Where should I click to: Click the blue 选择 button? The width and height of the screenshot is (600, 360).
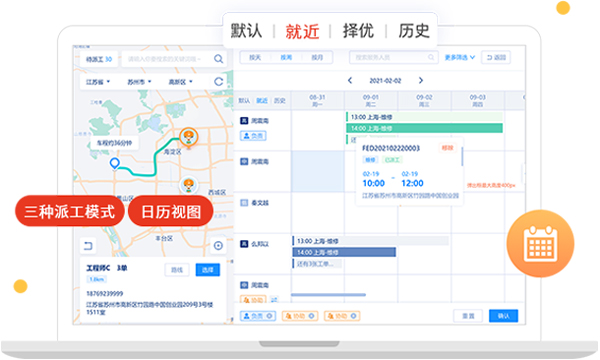coord(207,270)
